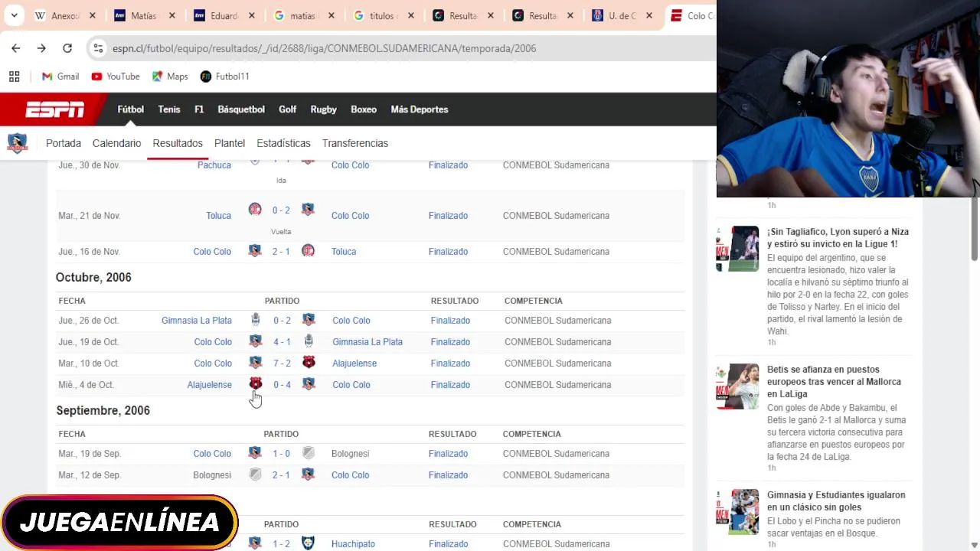Click the ESPN logo
980x551 pixels.
55,109
